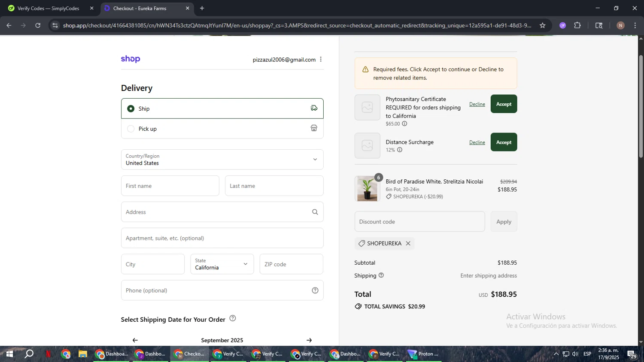Click the Last name field
Screen dimensions: 644x362
point(274,186)
